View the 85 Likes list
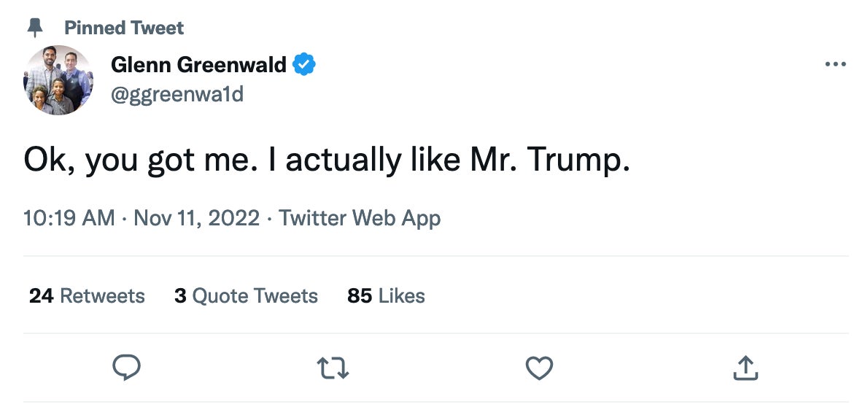Image resolution: width=868 pixels, height=407 pixels. [x=386, y=295]
